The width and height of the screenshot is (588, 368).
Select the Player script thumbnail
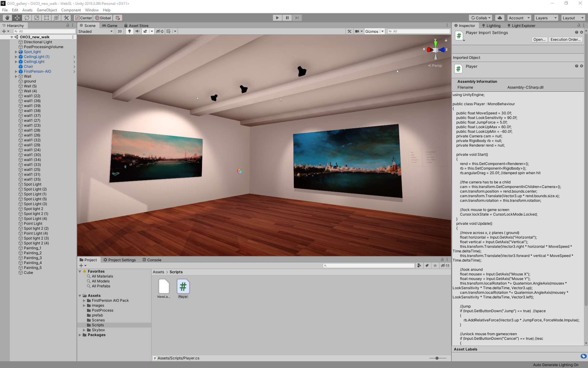[183, 289]
